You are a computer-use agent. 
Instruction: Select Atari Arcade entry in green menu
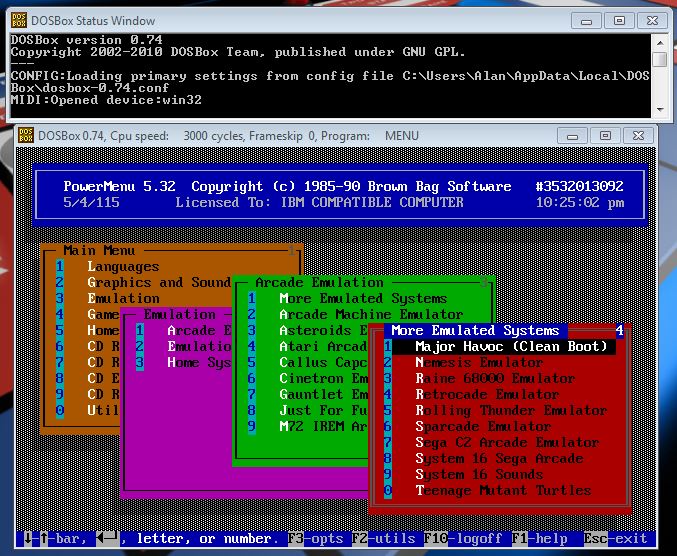click(323, 346)
